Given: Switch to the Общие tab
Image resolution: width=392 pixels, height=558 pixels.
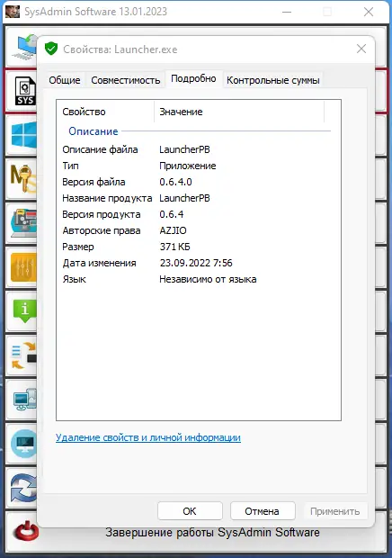Looking at the screenshot, I should click(65, 80).
